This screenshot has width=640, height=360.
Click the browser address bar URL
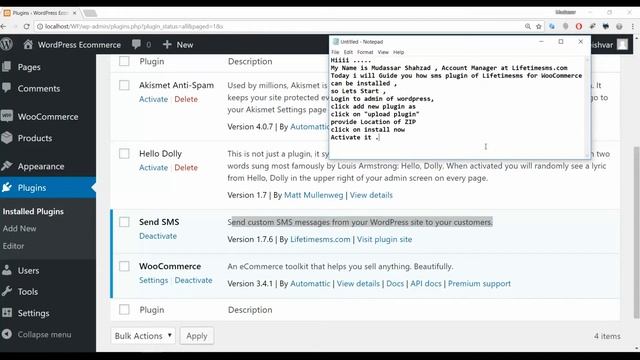click(134, 26)
